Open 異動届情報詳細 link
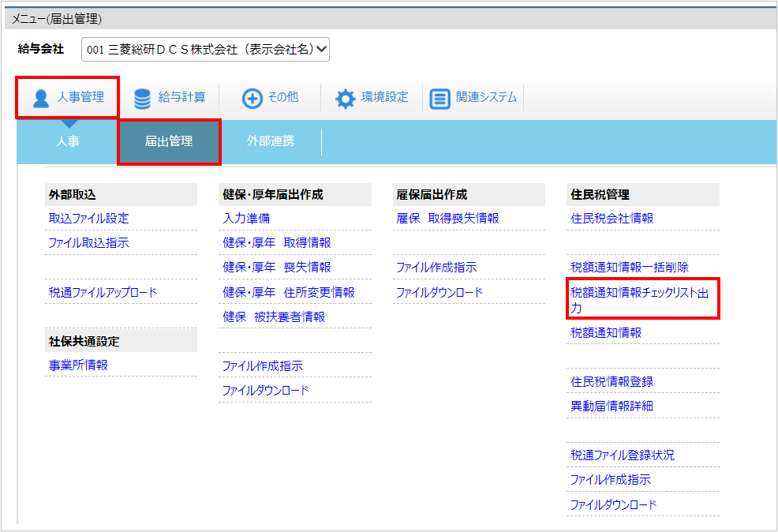This screenshot has height=532, width=778. (x=612, y=406)
